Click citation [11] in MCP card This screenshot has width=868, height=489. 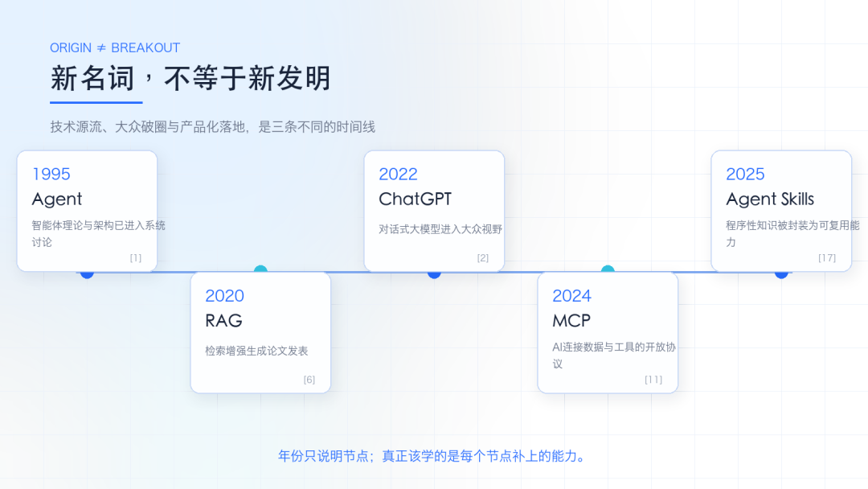pyautogui.click(x=653, y=380)
